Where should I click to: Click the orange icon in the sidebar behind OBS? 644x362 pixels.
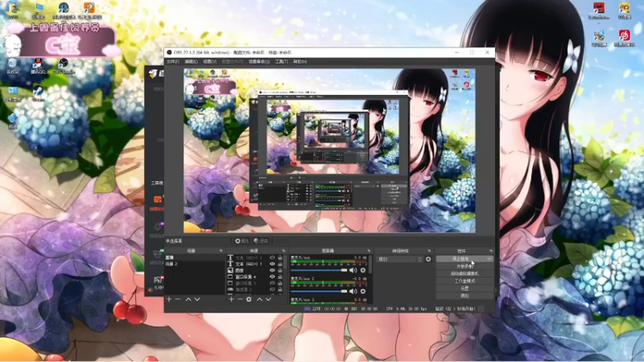coord(158,200)
